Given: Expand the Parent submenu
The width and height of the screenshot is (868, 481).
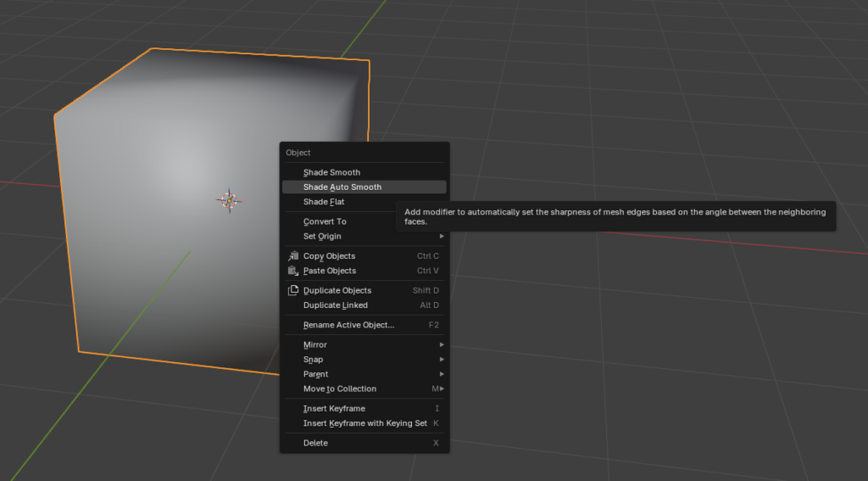Looking at the screenshot, I should (316, 374).
